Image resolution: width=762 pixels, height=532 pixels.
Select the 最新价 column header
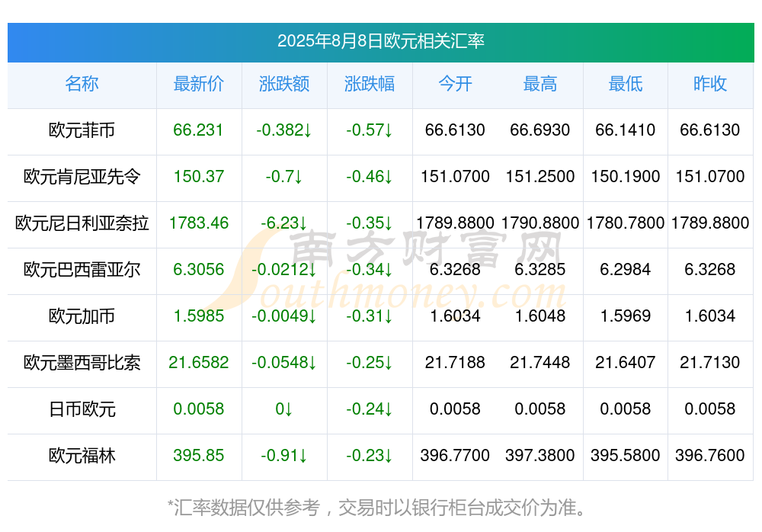[199, 84]
